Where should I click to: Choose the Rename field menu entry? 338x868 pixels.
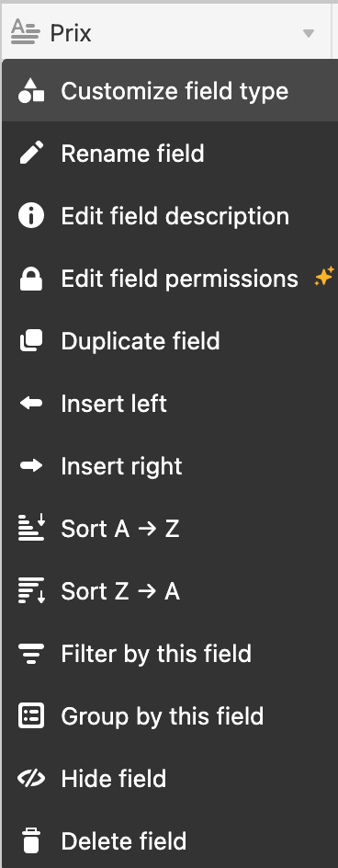(169, 154)
